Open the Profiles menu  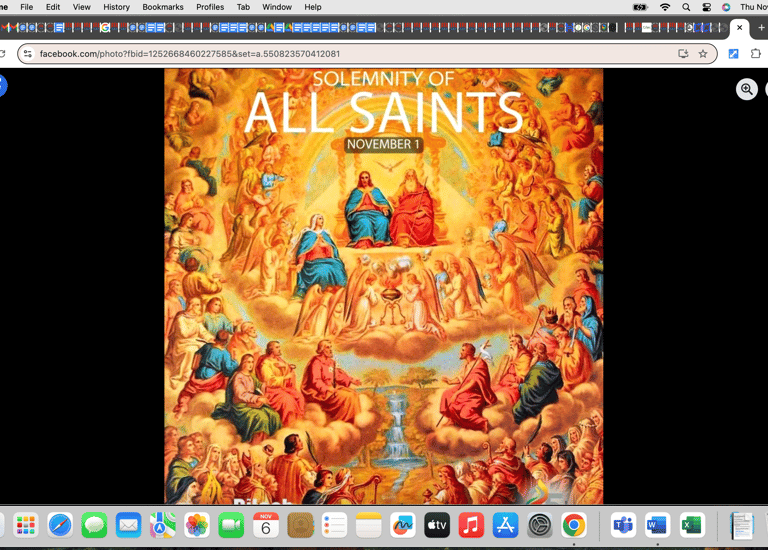point(210,7)
